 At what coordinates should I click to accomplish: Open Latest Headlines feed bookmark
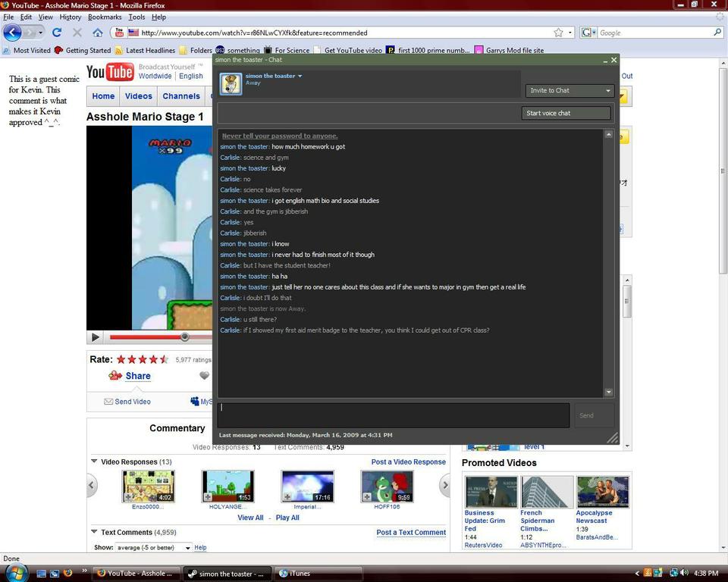coord(145,50)
